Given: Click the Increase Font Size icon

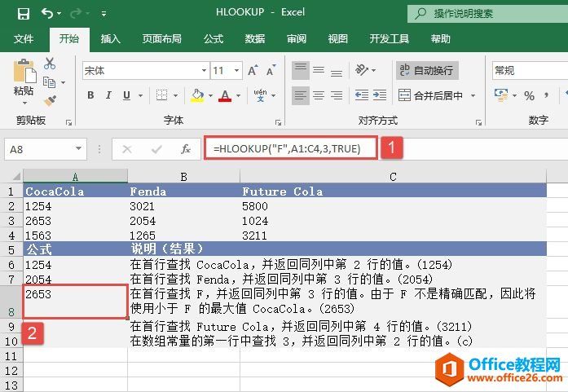Looking at the screenshot, I should pos(253,70).
